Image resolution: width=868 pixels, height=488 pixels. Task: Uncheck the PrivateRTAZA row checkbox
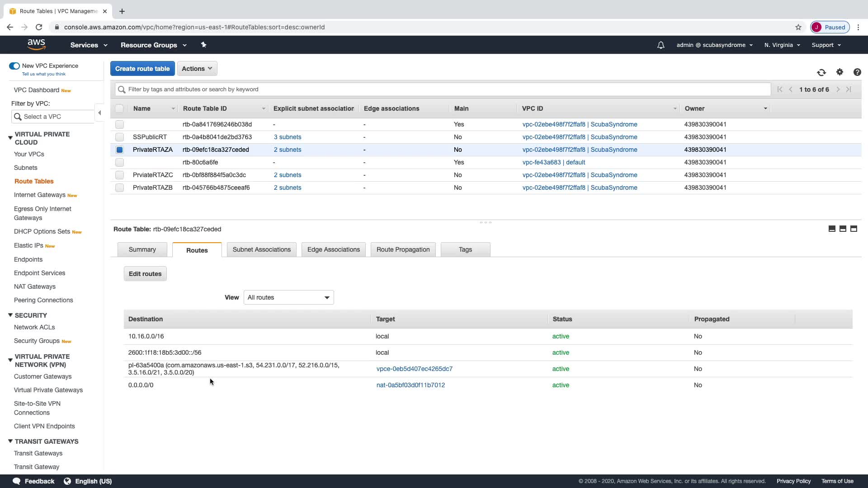(x=119, y=150)
